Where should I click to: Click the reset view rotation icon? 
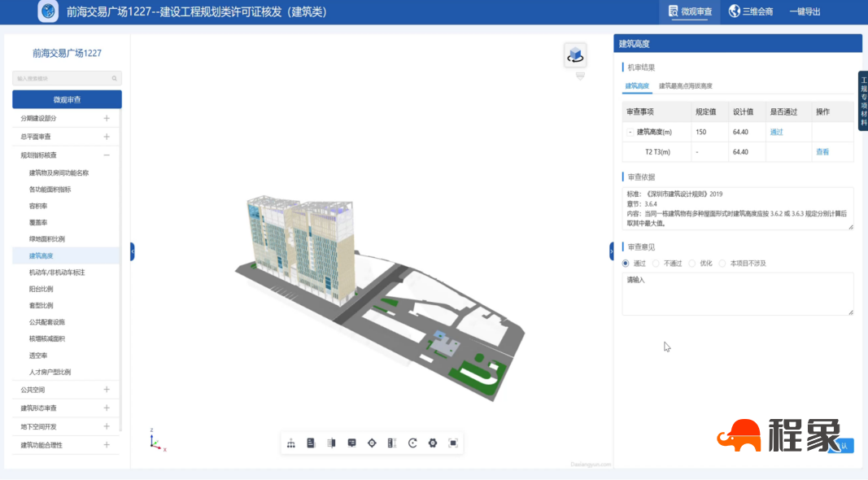412,443
